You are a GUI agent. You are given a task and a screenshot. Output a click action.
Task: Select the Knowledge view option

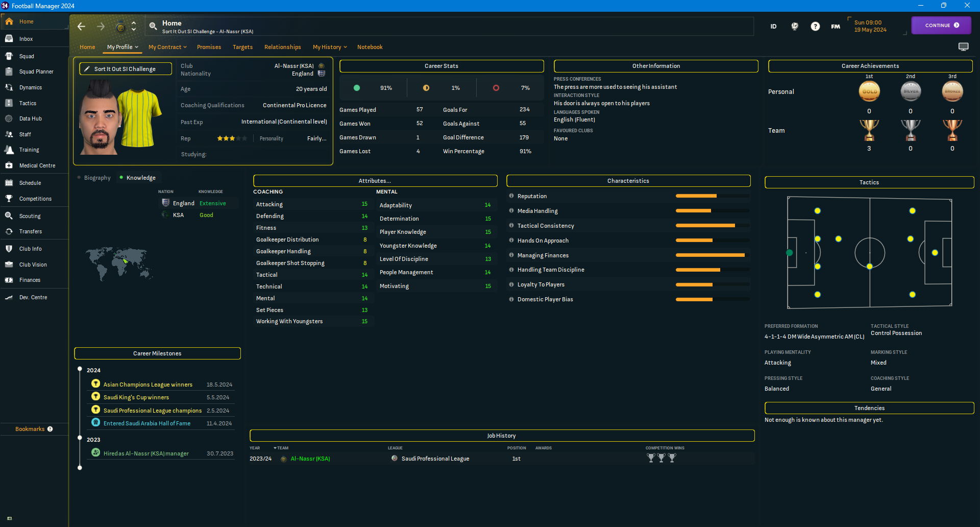coord(141,178)
